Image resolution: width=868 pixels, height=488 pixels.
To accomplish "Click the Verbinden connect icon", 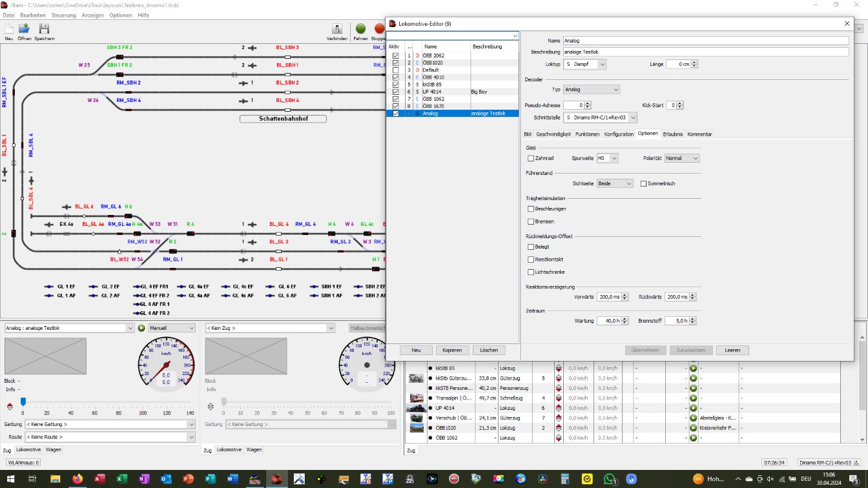I will [x=336, y=29].
